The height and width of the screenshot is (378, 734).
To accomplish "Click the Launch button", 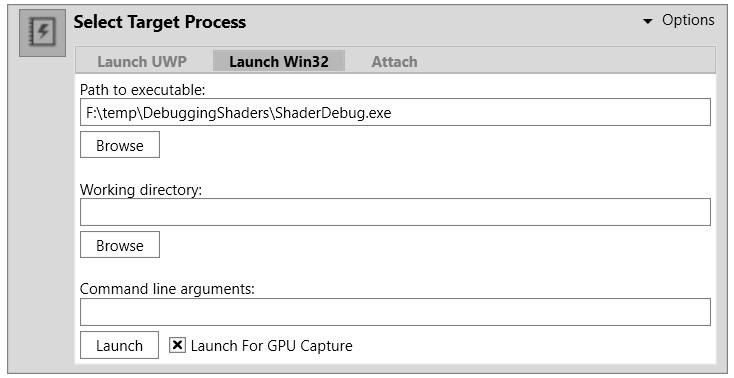I will [x=119, y=345].
